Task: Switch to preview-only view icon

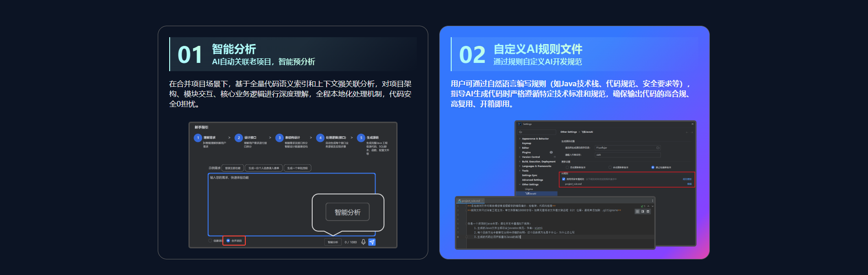Action: click(648, 212)
